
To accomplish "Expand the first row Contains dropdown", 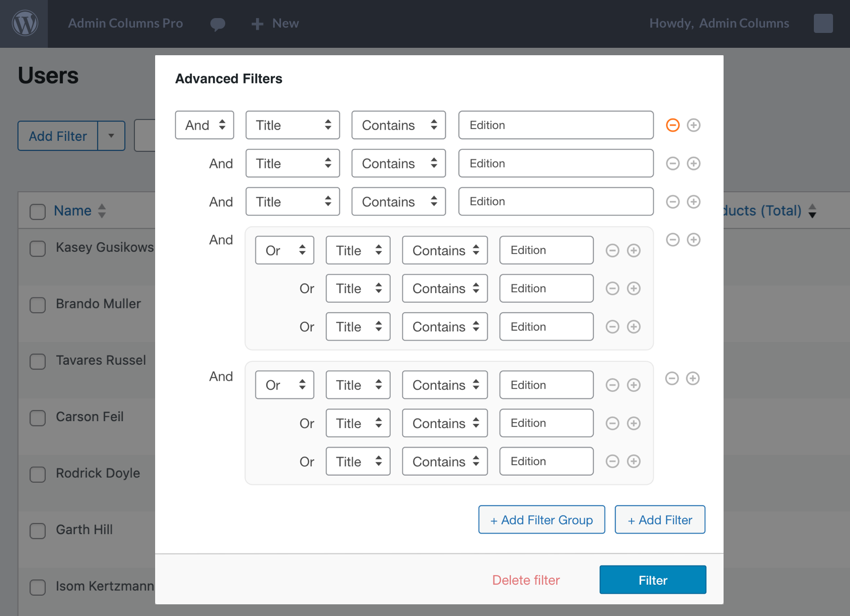I will (398, 125).
